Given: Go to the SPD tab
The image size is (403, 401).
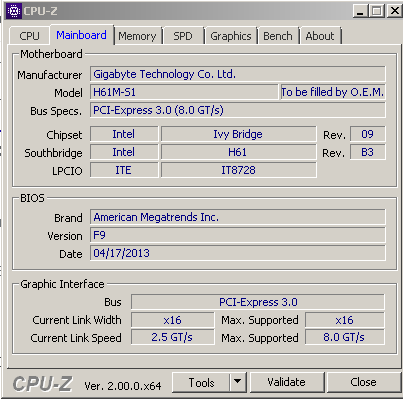Looking at the screenshot, I should (183, 36).
